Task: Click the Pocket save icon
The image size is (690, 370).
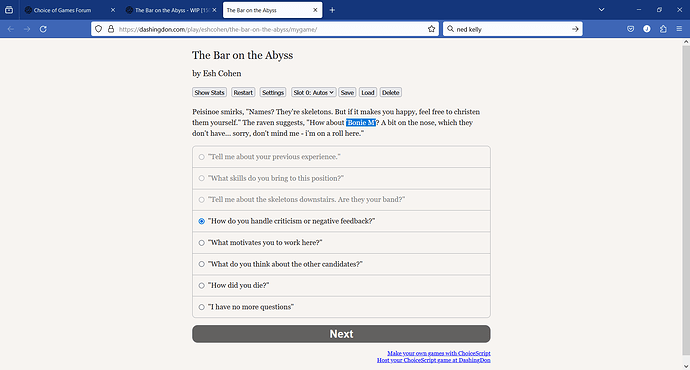Action: tap(631, 29)
